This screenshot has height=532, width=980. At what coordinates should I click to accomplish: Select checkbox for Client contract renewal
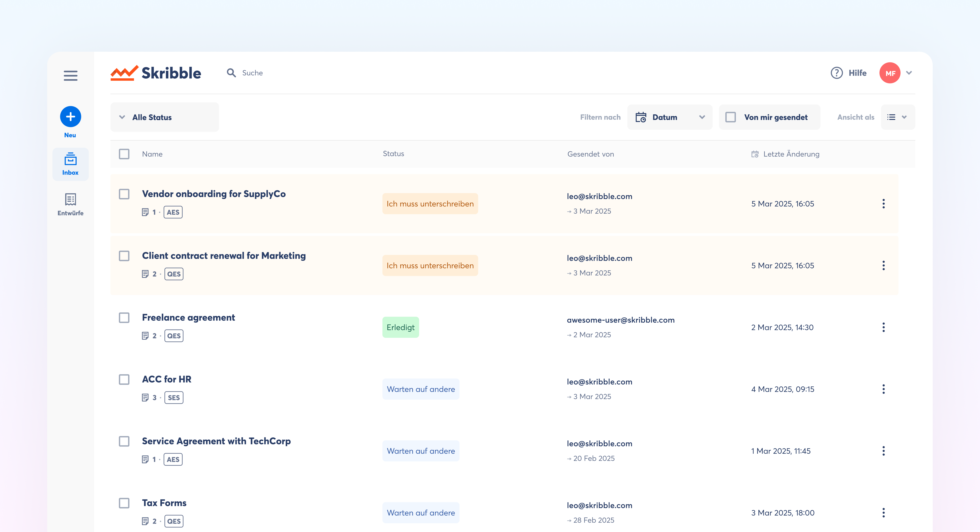pos(124,256)
